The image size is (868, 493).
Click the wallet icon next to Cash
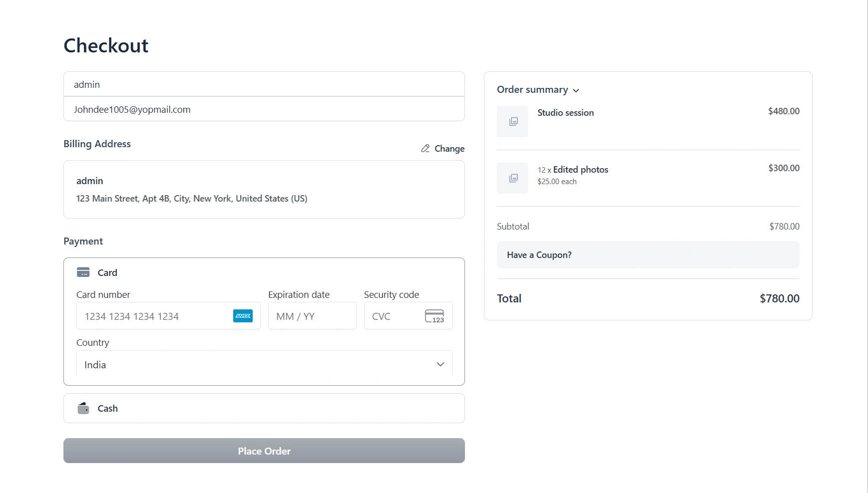(83, 408)
